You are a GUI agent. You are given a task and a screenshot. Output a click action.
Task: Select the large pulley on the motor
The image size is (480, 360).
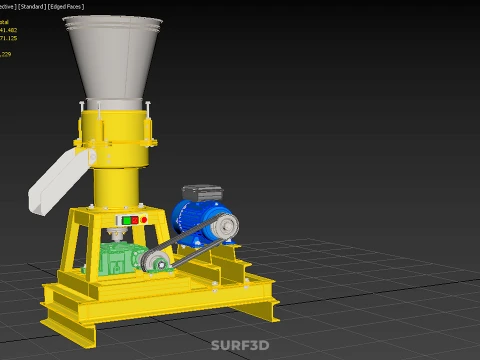pos(225,226)
